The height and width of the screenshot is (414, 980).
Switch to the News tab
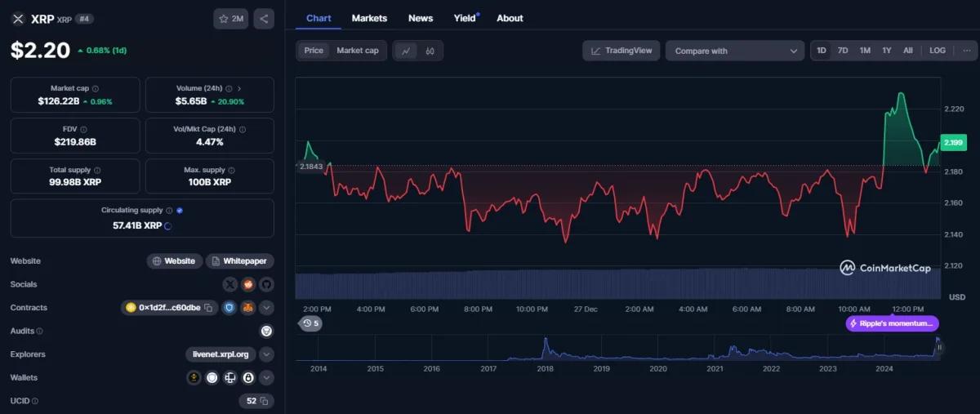click(x=421, y=18)
